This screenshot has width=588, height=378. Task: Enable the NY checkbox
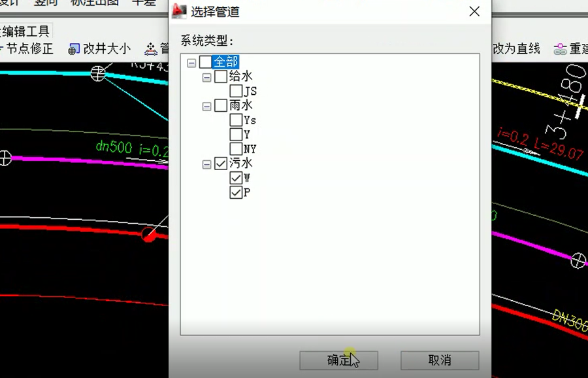[236, 149]
